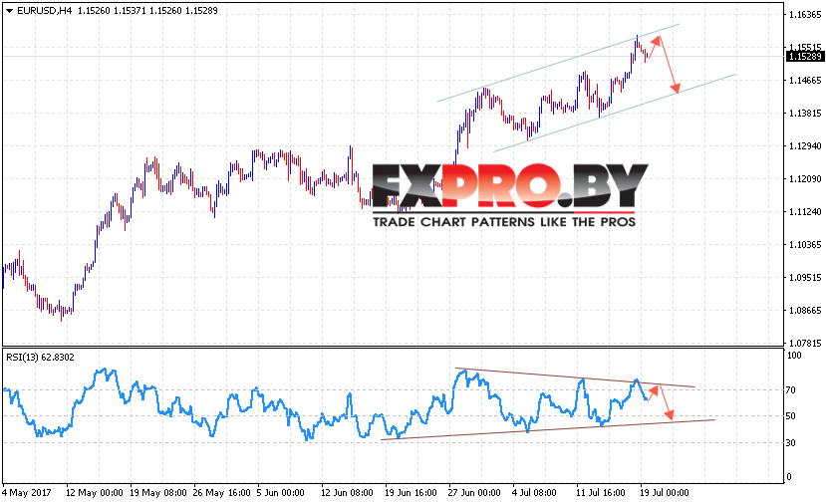Click the RSI scale value 100

pos(794,356)
